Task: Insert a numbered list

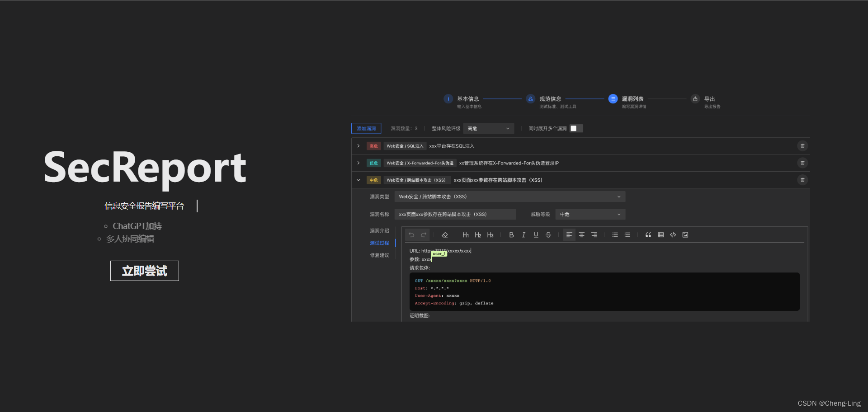Action: pyautogui.click(x=627, y=235)
